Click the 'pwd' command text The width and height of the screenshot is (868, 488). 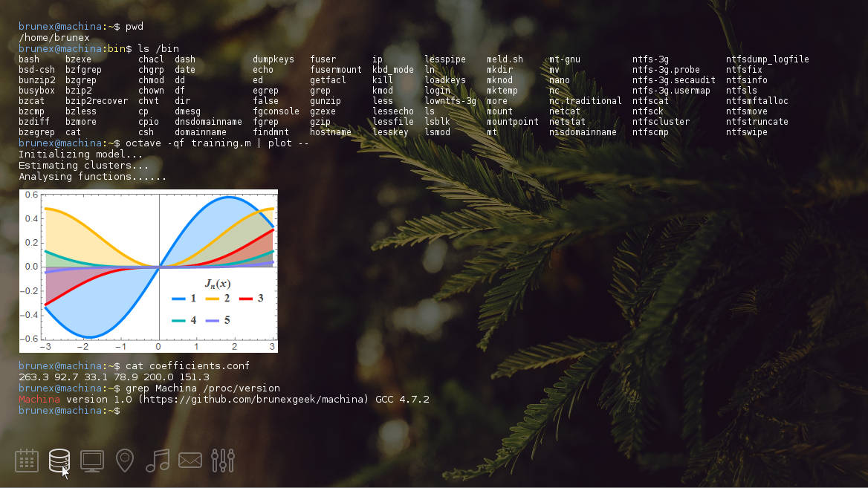click(135, 27)
